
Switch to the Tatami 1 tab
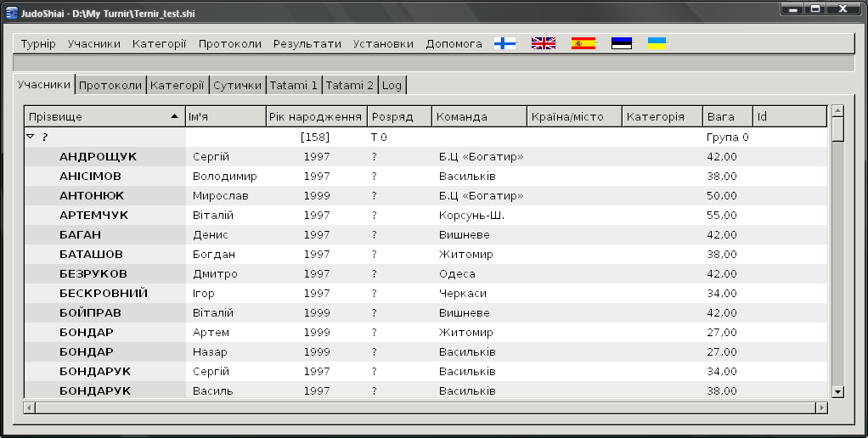[x=293, y=86]
